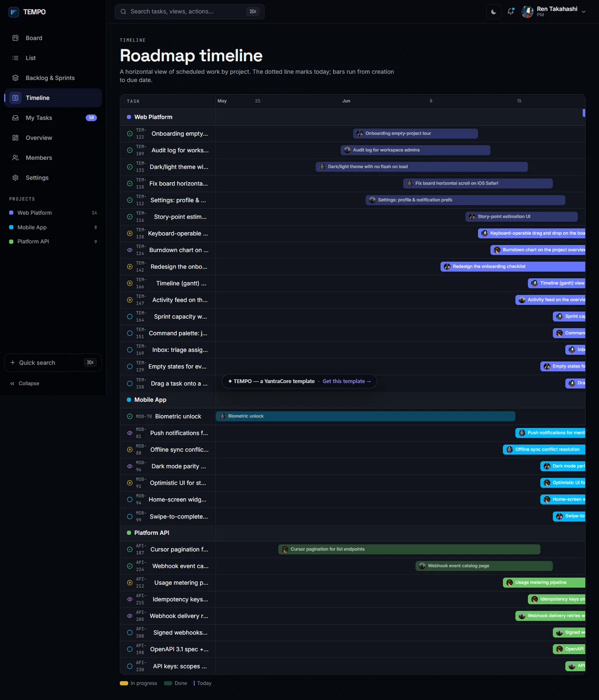The height and width of the screenshot is (700, 599).
Task: Click the Tempo logo icon
Action: coord(13,12)
